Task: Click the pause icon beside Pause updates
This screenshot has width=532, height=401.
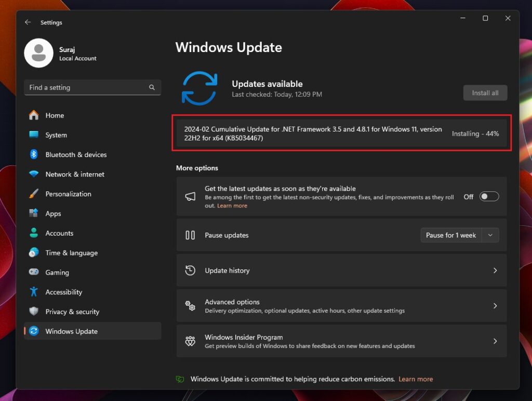Action: pos(190,235)
